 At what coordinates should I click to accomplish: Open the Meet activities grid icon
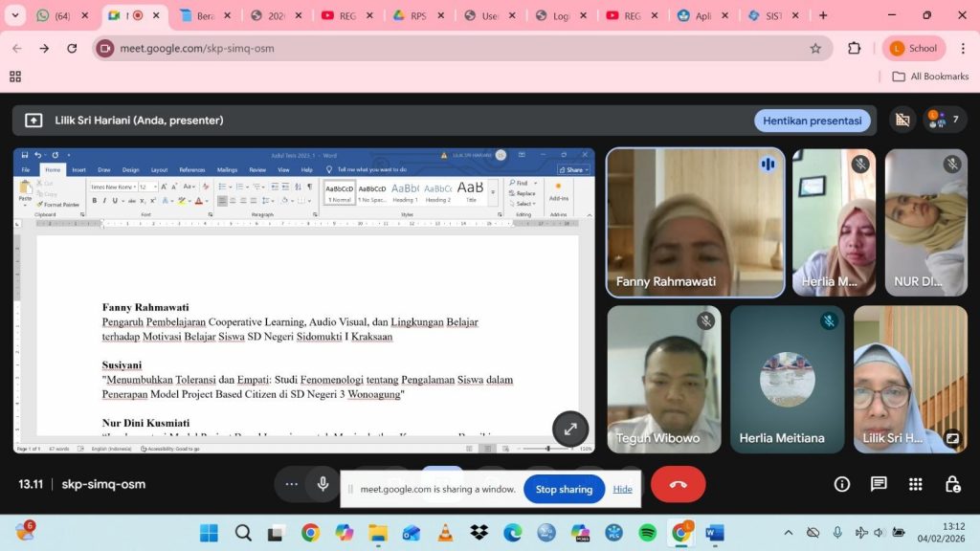(x=915, y=484)
